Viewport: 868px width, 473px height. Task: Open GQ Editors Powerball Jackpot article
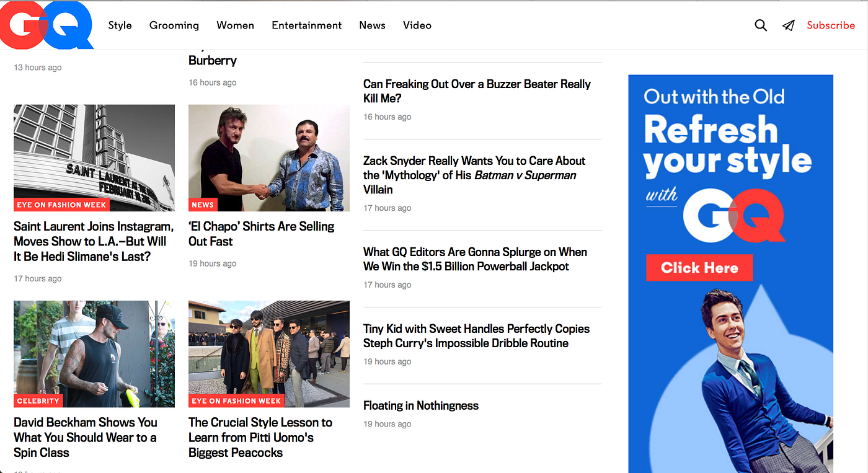click(475, 259)
